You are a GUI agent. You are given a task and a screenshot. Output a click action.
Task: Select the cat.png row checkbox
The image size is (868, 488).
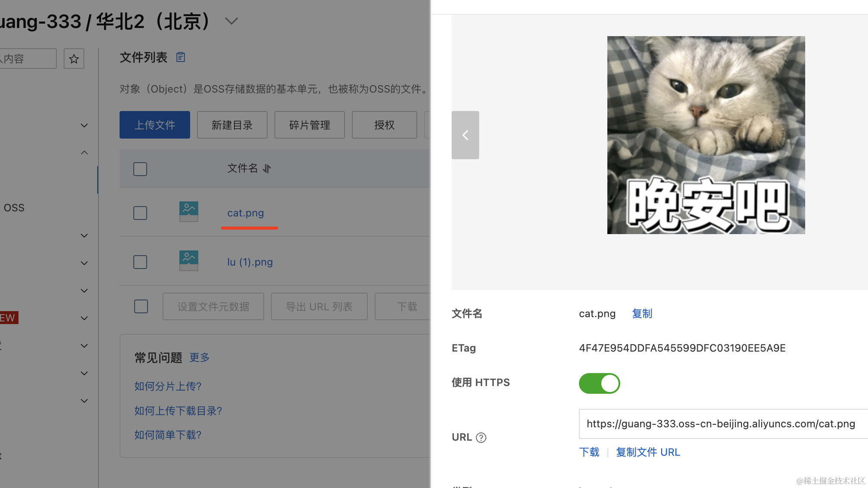click(x=140, y=213)
